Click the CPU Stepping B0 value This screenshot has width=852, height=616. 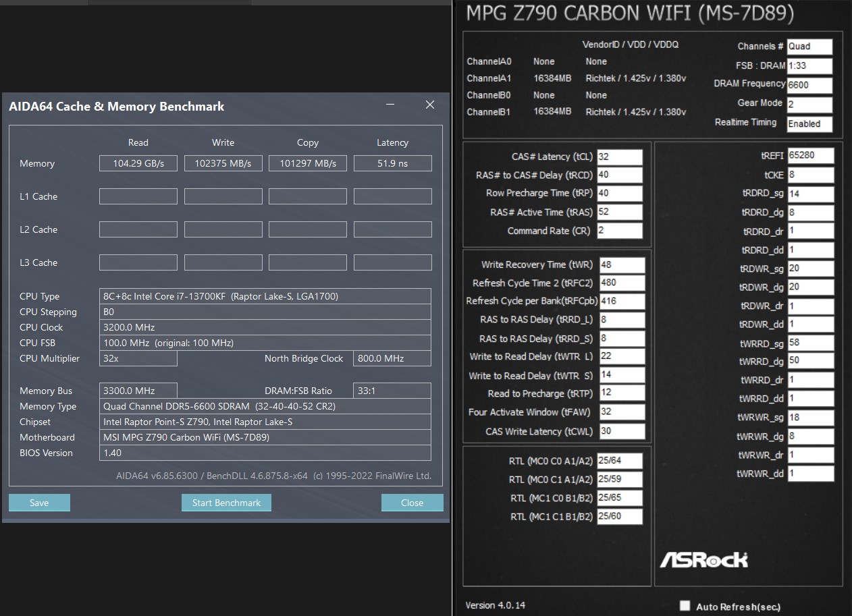265,312
